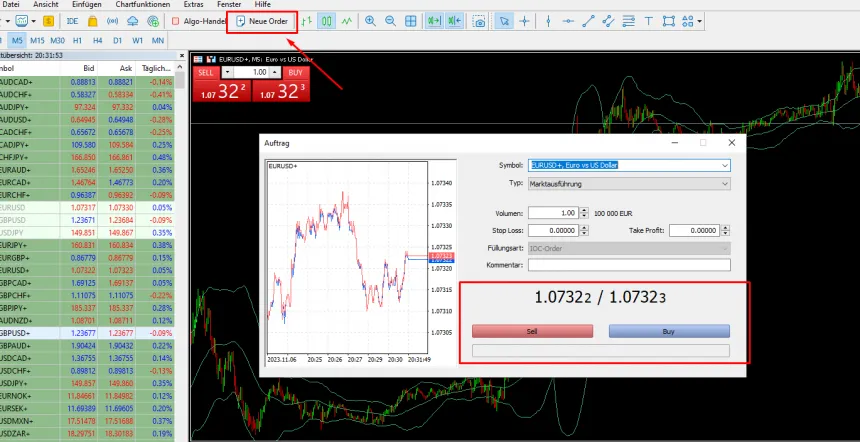Select the Fibonacci retracement tool
The image size is (860, 442).
coord(629,21)
